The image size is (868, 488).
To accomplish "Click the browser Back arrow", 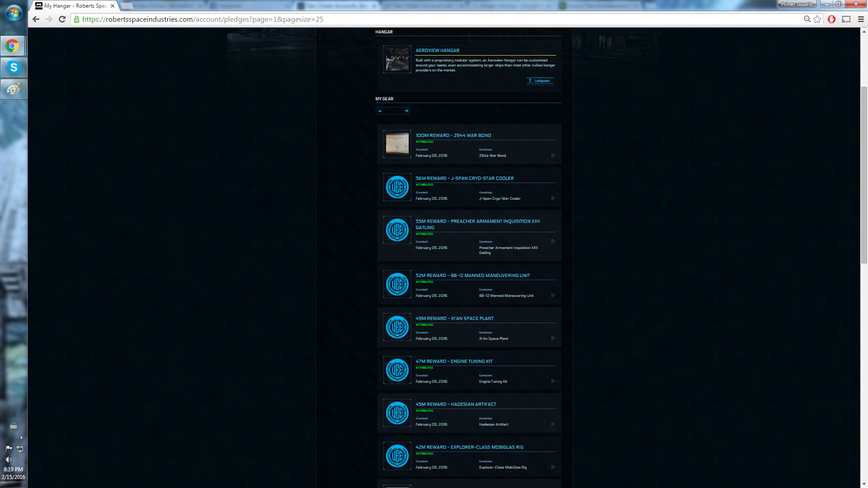I will pos(36,19).
